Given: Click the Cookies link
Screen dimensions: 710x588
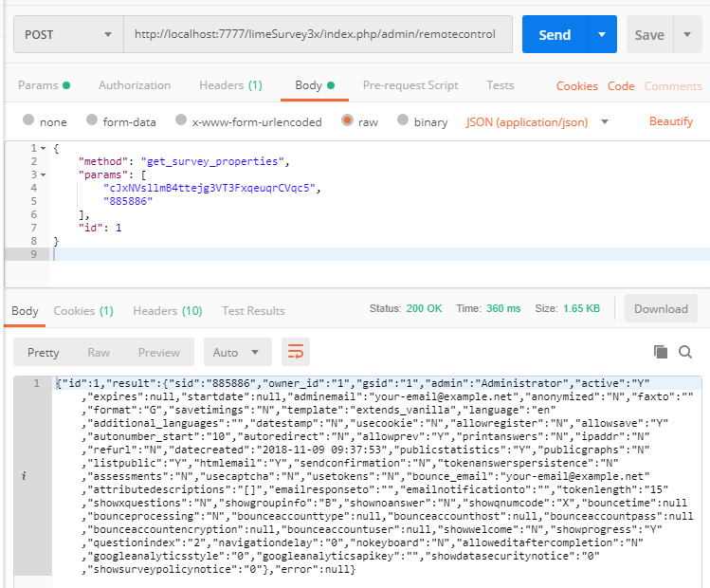Looking at the screenshot, I should coord(577,86).
